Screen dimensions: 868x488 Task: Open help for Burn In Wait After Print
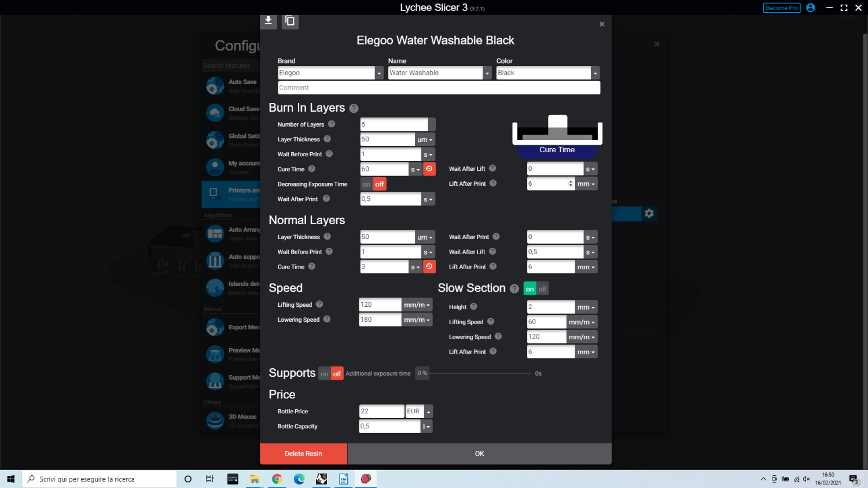tap(326, 199)
